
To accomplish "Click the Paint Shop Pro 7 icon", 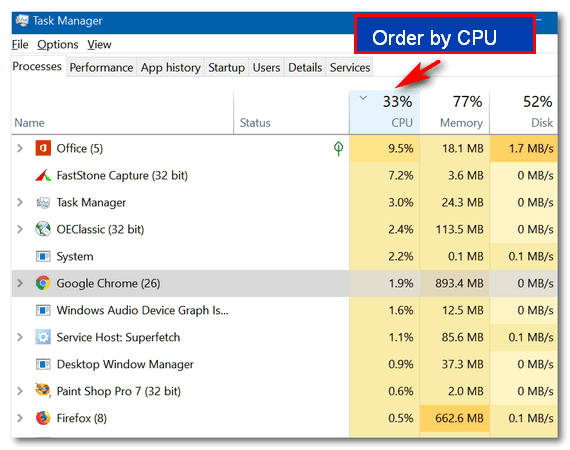I will 43,391.
